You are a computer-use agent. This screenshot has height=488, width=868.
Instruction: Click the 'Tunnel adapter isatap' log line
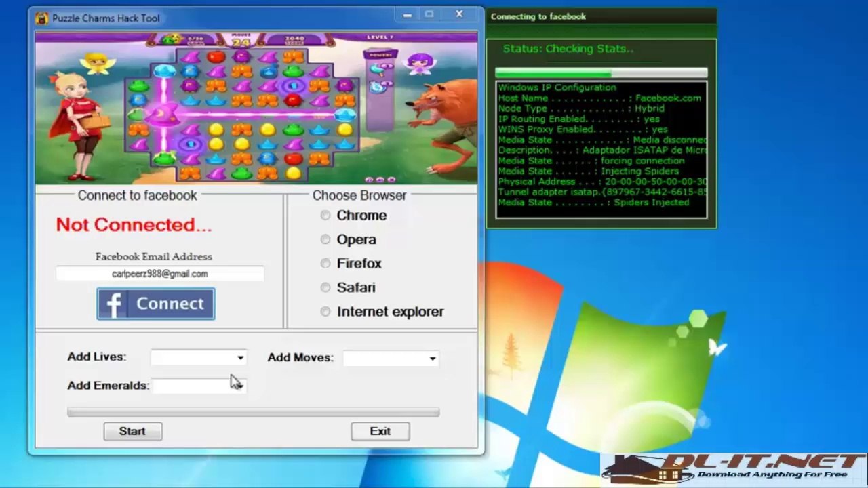(602, 192)
